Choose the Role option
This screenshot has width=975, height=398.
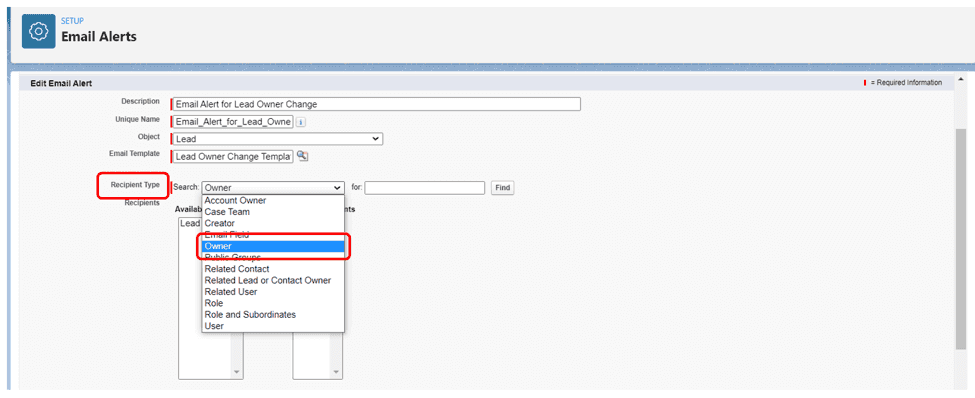pyautogui.click(x=273, y=303)
